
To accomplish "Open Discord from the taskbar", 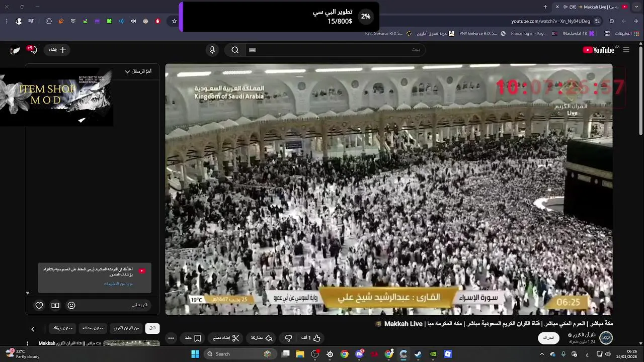I will click(359, 354).
